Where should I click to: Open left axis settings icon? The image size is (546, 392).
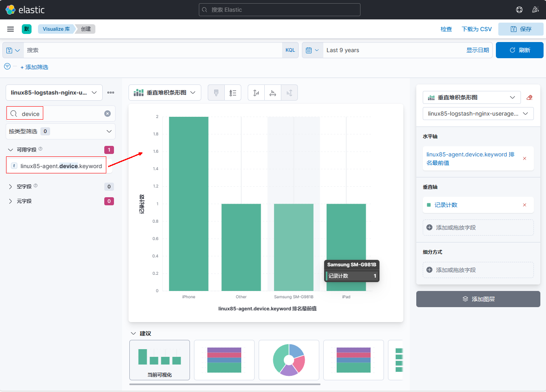click(x=256, y=93)
